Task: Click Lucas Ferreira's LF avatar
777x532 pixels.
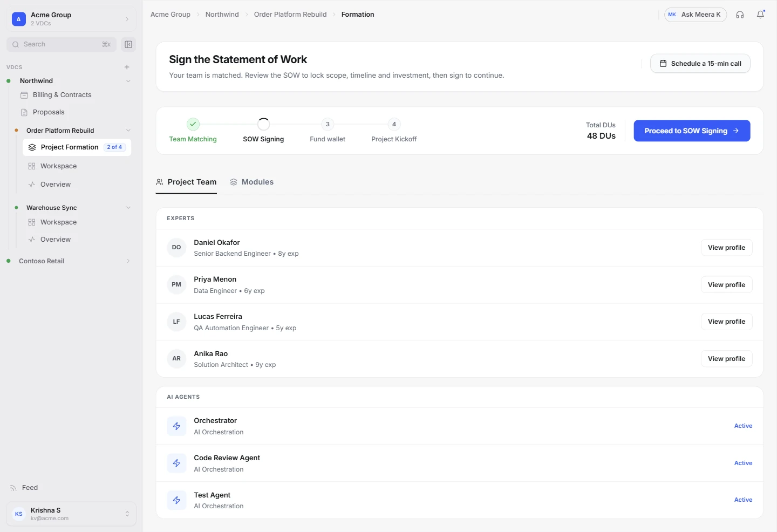Action: tap(176, 322)
